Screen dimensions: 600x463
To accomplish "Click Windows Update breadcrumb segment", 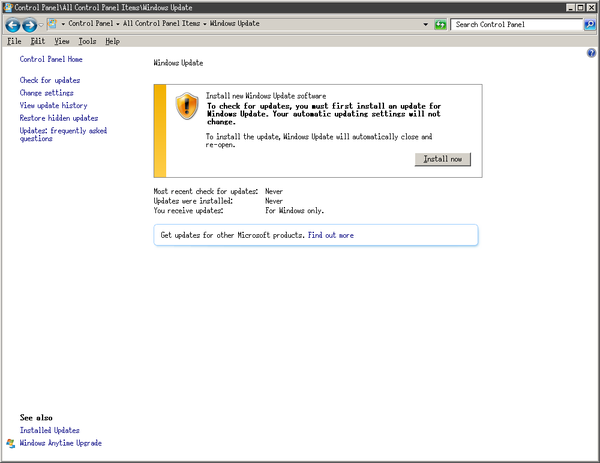I will coord(235,24).
